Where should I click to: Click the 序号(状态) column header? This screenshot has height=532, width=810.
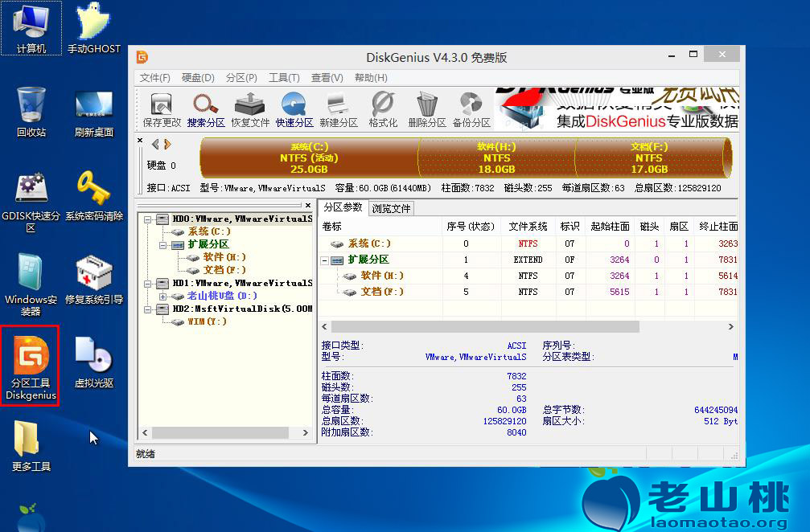[471, 227]
